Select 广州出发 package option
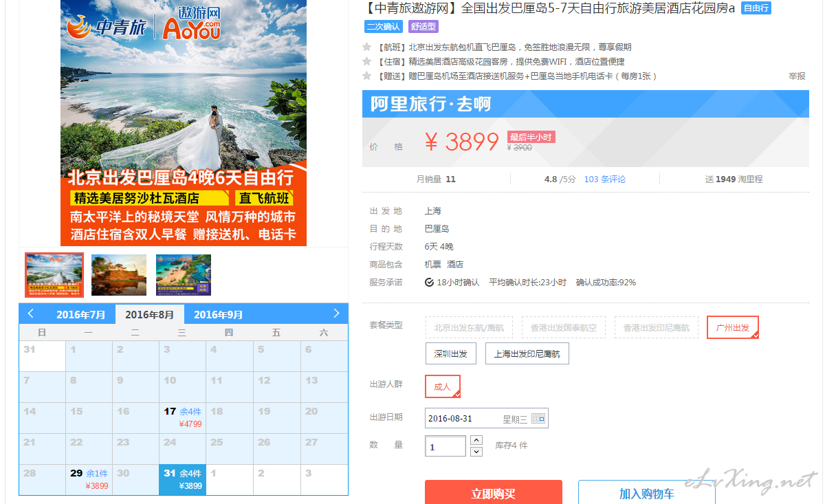Screen dimensions: 825x504 (733, 328)
